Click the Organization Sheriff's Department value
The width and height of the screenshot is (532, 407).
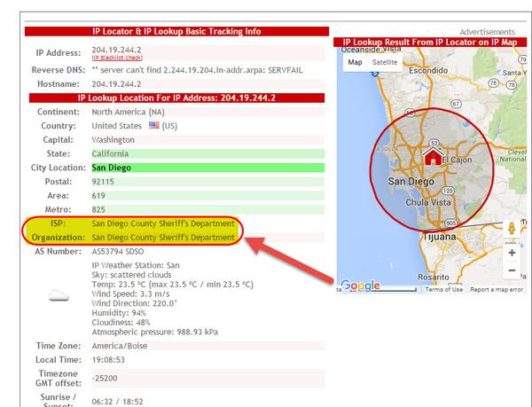(163, 238)
